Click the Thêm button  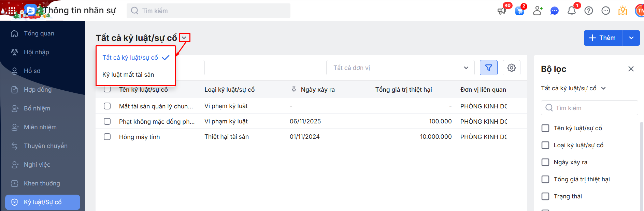pyautogui.click(x=603, y=38)
